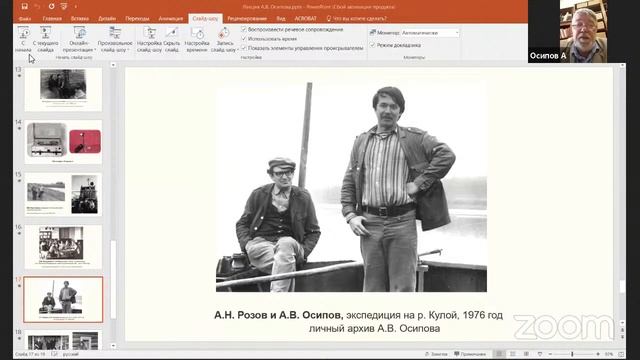This screenshot has height=360, width=640.
Task: Click zoom in plus button
Action: 598,354
